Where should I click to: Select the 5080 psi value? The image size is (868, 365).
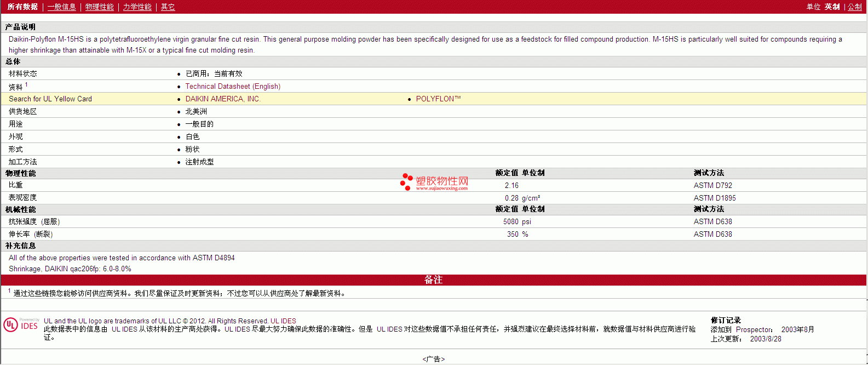tap(517, 221)
